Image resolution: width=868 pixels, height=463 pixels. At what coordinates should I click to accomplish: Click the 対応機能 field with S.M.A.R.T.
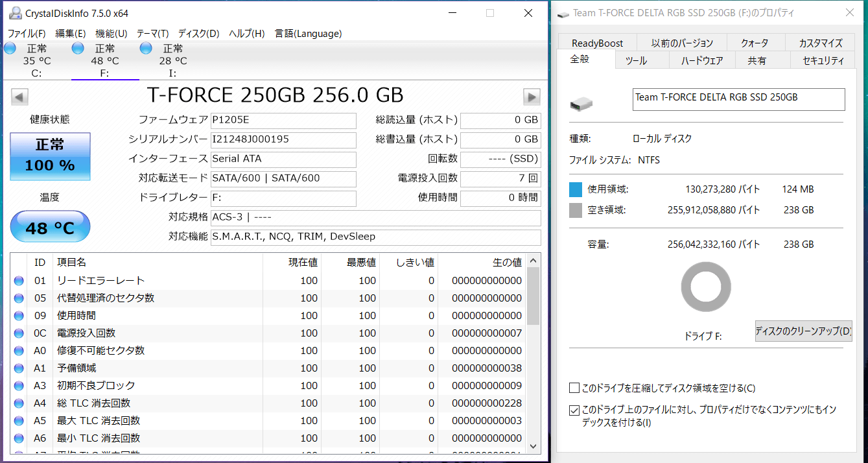click(x=376, y=237)
